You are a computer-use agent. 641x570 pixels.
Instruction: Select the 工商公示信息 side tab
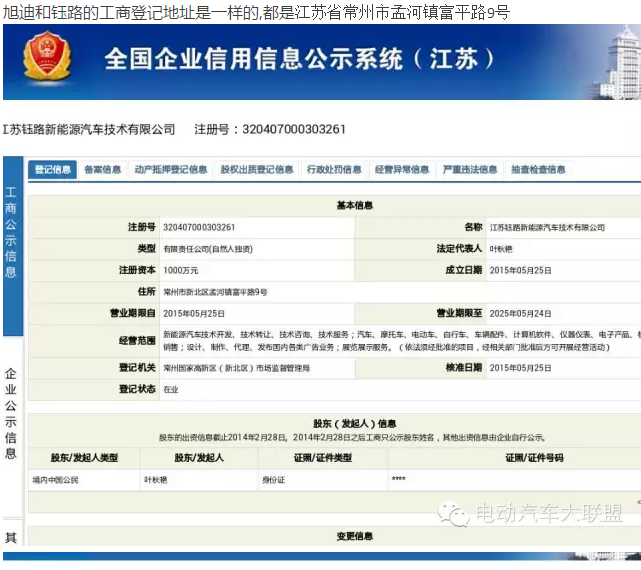pos(12,245)
